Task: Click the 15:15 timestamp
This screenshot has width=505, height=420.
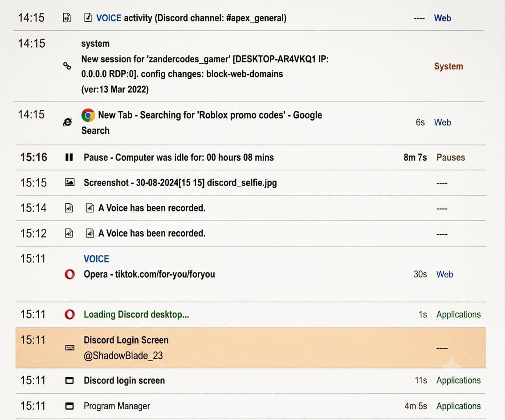Action: coord(33,183)
